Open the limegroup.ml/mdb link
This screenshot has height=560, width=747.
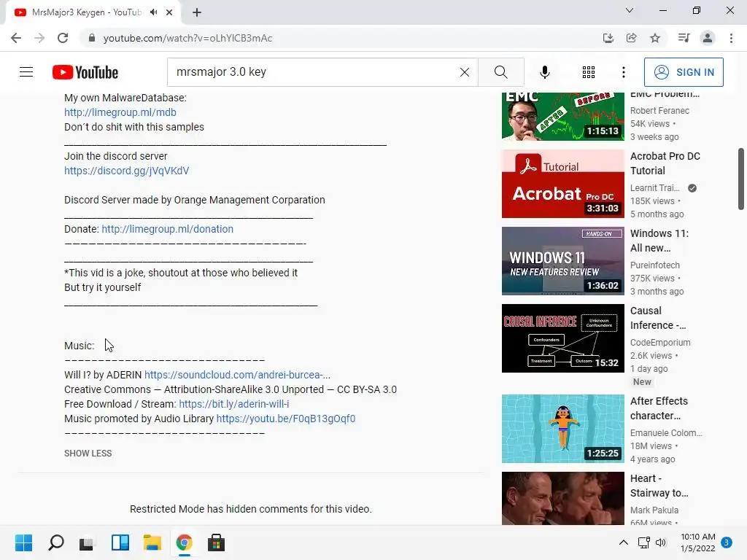pos(120,112)
